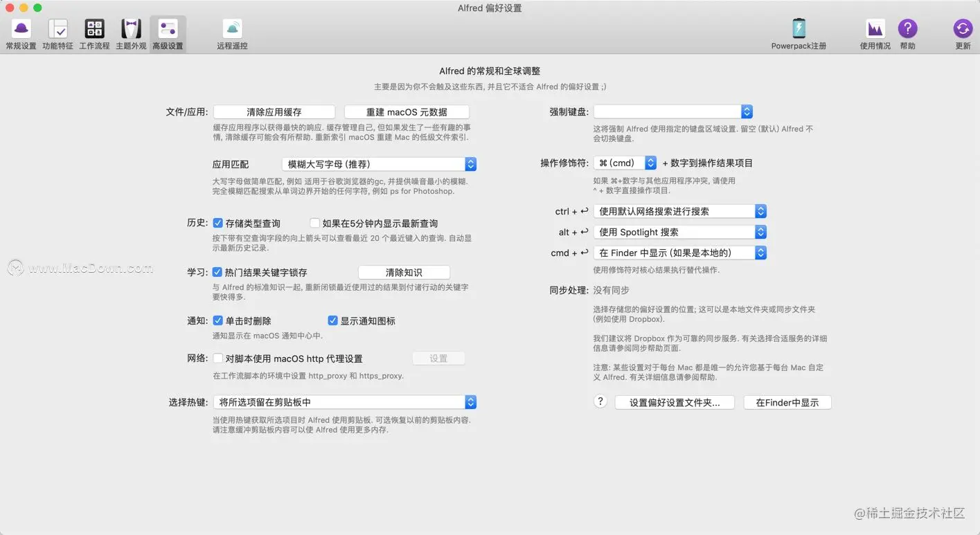Screen dimensions: 980x535
Task: Select 高级设置 advanced icon
Action: [168, 28]
